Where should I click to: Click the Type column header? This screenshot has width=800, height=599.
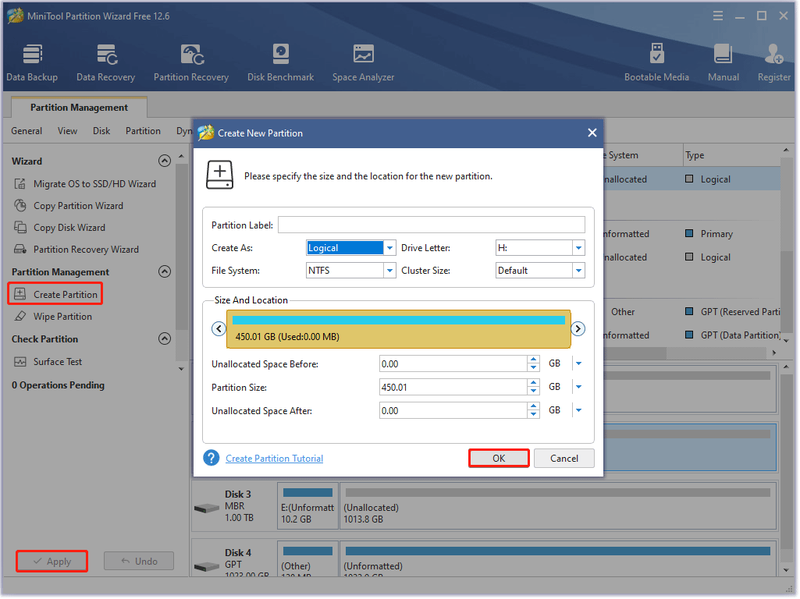click(732, 156)
